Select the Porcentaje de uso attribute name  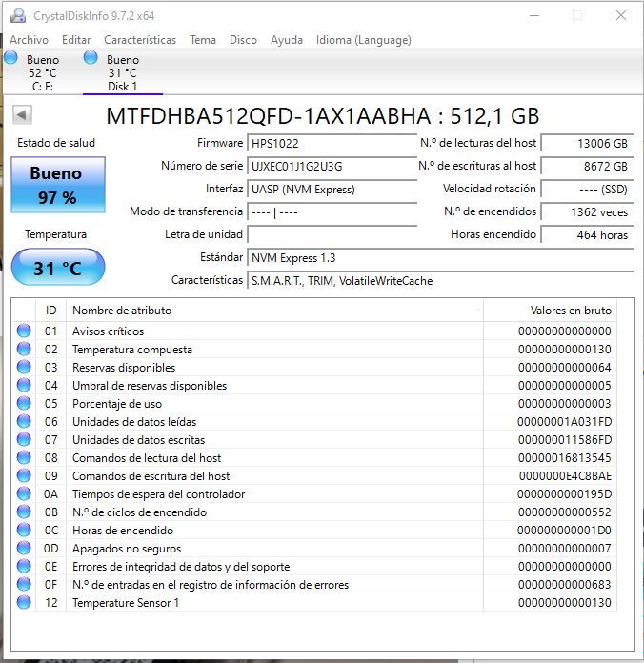tap(117, 404)
